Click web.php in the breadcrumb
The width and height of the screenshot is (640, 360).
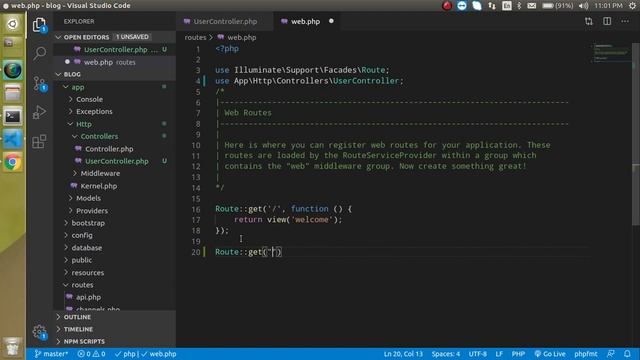(242, 37)
